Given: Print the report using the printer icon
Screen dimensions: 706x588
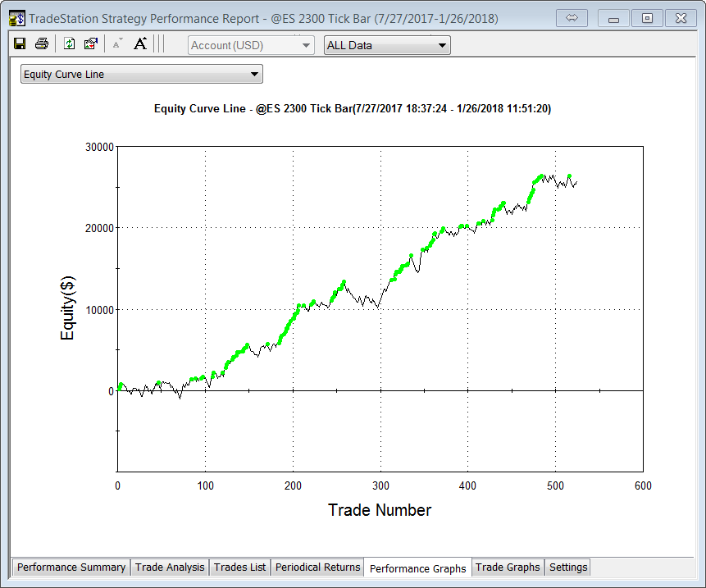Looking at the screenshot, I should (x=41, y=44).
